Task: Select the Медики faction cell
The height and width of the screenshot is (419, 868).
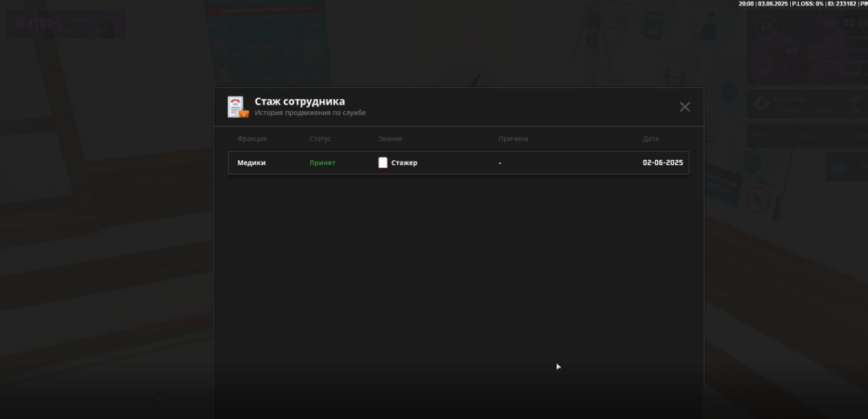Action: click(252, 163)
